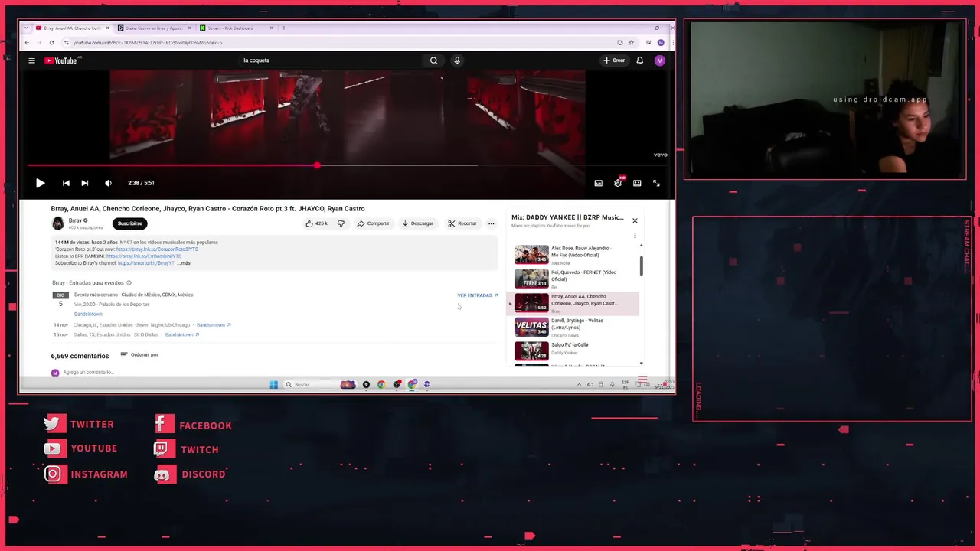Click the Twitter icon in the overlay
Viewport: 980px width, 551px height.
54,423
